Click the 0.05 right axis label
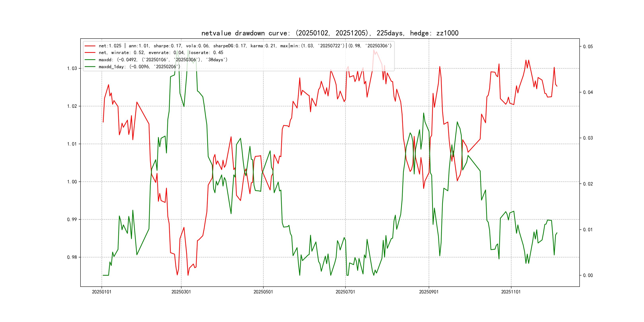The width and height of the screenshot is (644, 322). tap(588, 47)
